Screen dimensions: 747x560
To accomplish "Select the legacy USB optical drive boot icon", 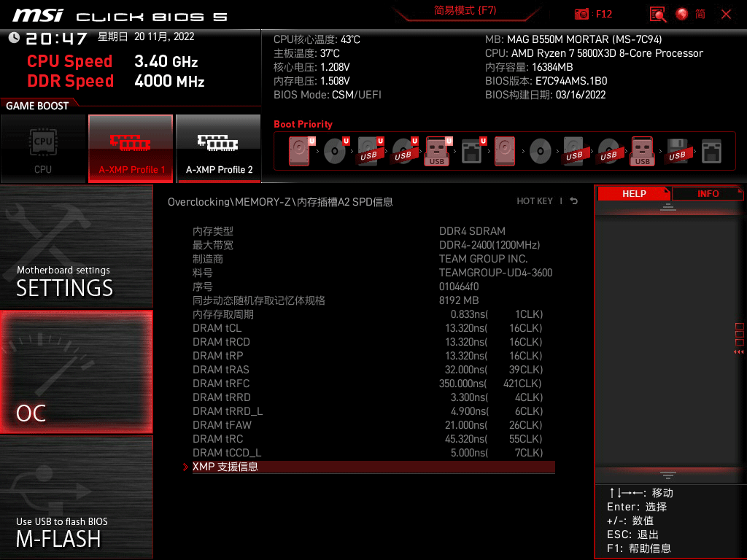I will (x=609, y=151).
